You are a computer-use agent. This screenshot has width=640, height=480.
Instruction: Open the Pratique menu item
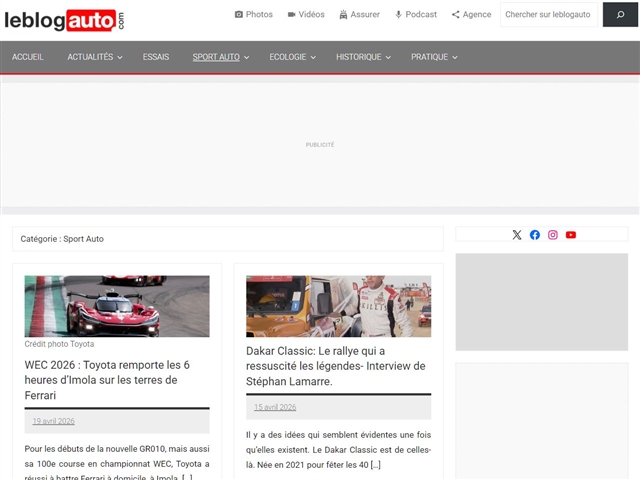pyautogui.click(x=429, y=57)
